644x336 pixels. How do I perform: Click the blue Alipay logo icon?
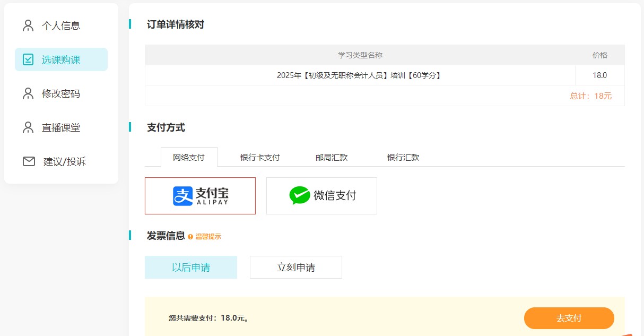click(x=182, y=196)
